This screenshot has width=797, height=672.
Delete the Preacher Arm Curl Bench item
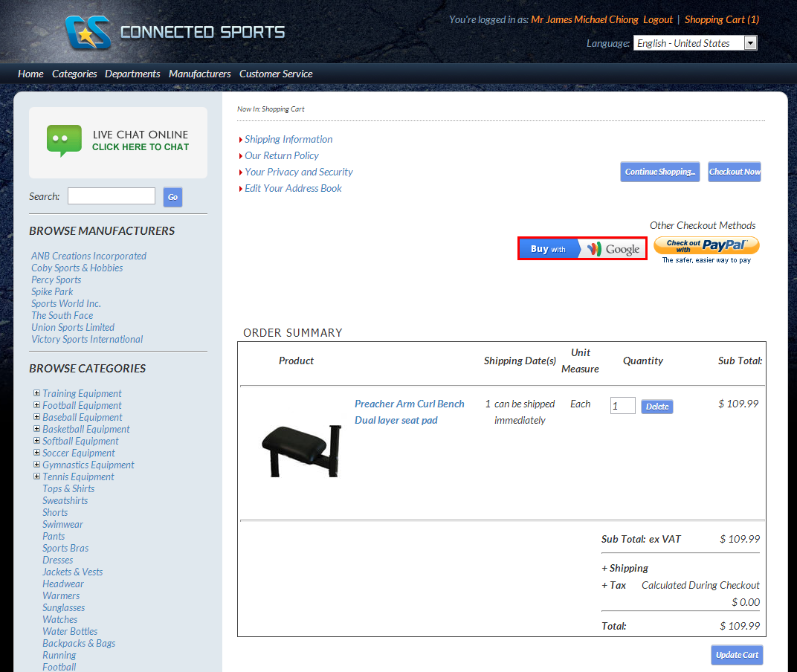coord(657,407)
